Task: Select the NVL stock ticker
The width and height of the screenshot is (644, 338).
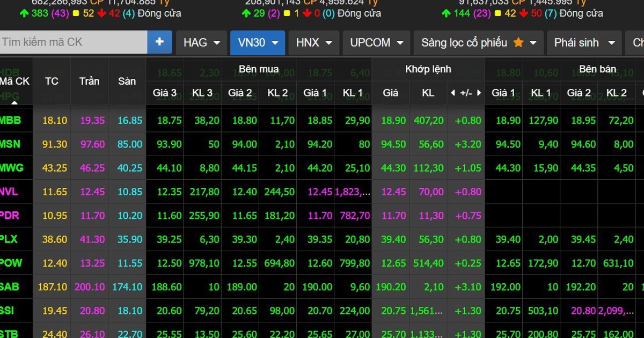Action: [x=10, y=192]
